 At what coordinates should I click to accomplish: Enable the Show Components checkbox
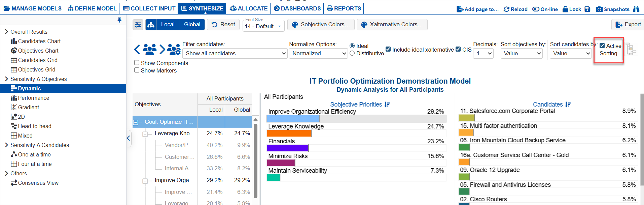[x=137, y=63]
